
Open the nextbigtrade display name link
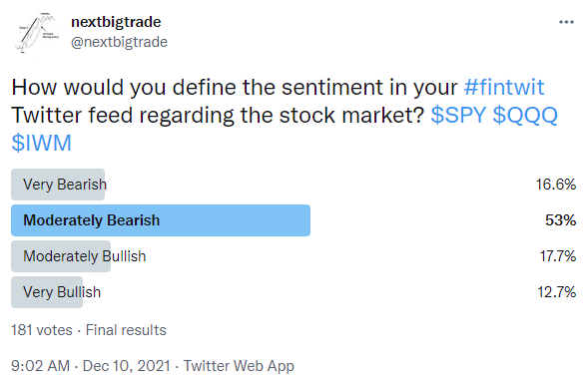(116, 22)
